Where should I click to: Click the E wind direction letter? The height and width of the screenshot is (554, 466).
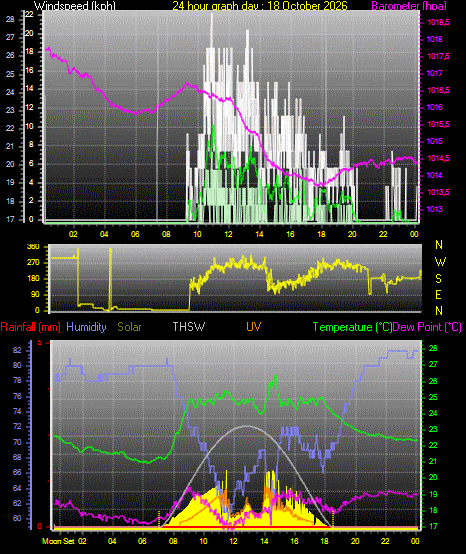(x=438, y=295)
